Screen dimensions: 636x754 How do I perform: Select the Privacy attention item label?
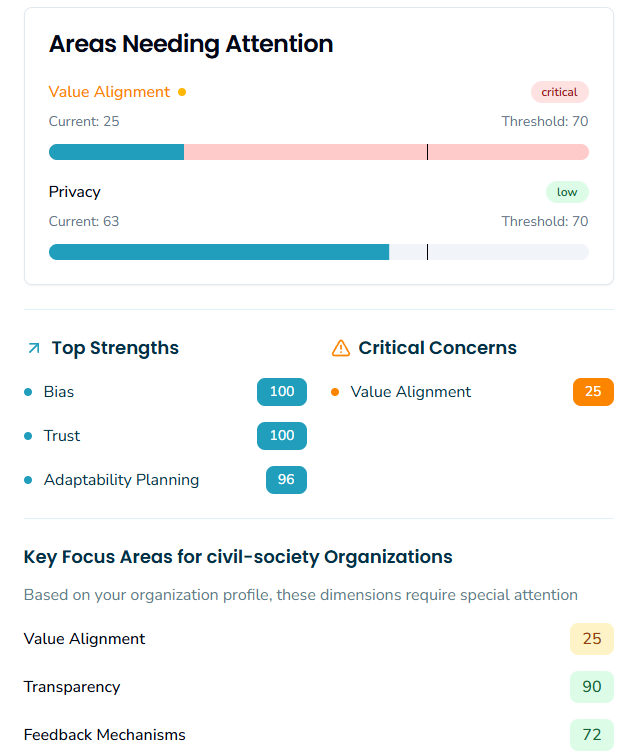pyautogui.click(x=75, y=192)
